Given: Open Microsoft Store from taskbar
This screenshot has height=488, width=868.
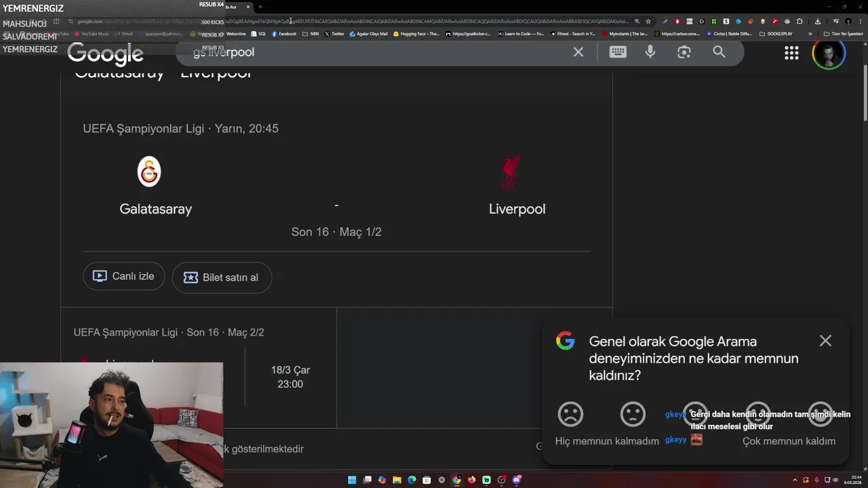Looking at the screenshot, I should coord(427,480).
